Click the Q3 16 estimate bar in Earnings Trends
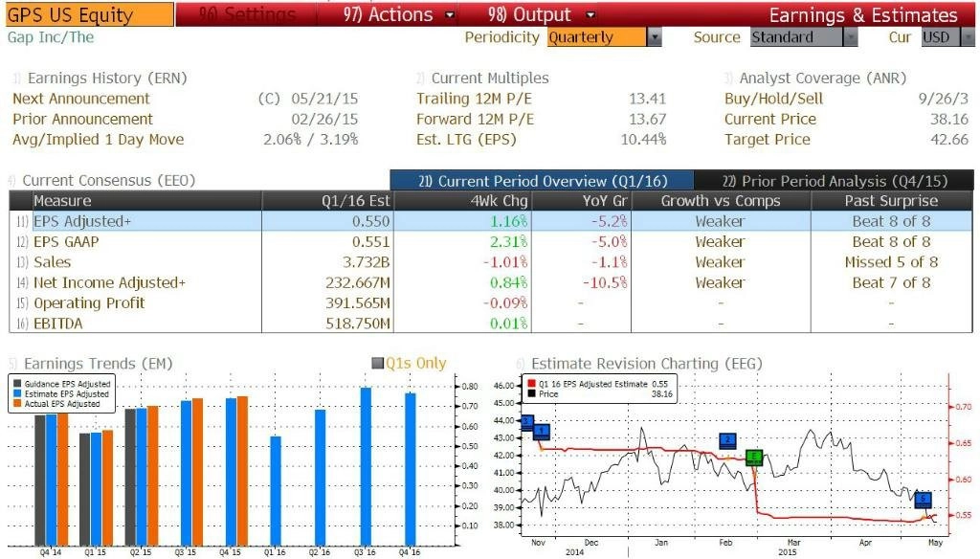The image size is (980, 559). 365,466
